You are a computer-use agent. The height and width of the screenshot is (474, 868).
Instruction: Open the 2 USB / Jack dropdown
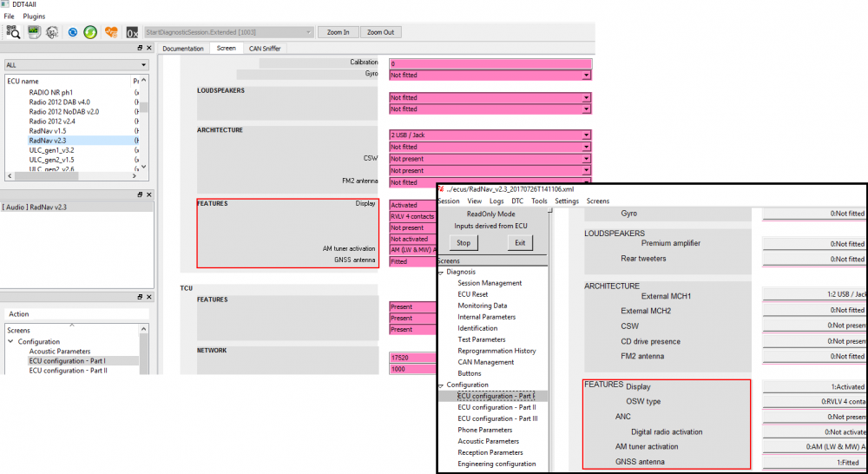pyautogui.click(x=490, y=135)
